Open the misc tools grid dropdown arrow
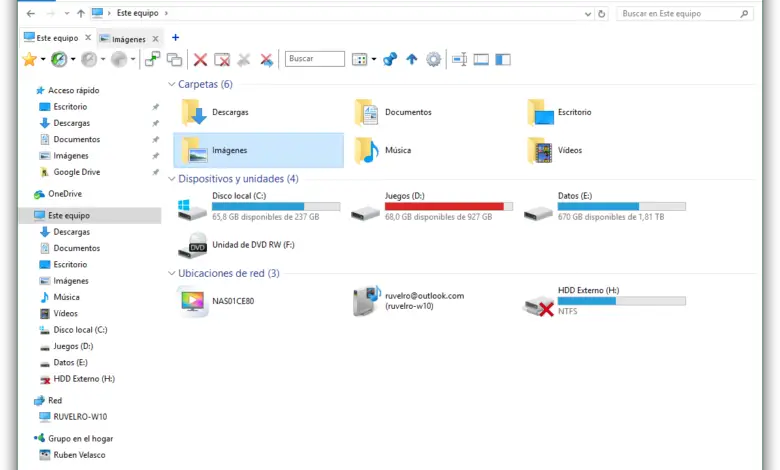Image resolution: width=780 pixels, height=470 pixels. coord(374,60)
